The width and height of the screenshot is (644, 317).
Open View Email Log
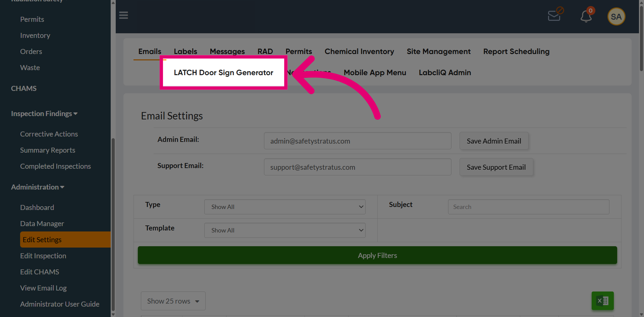pyautogui.click(x=43, y=288)
